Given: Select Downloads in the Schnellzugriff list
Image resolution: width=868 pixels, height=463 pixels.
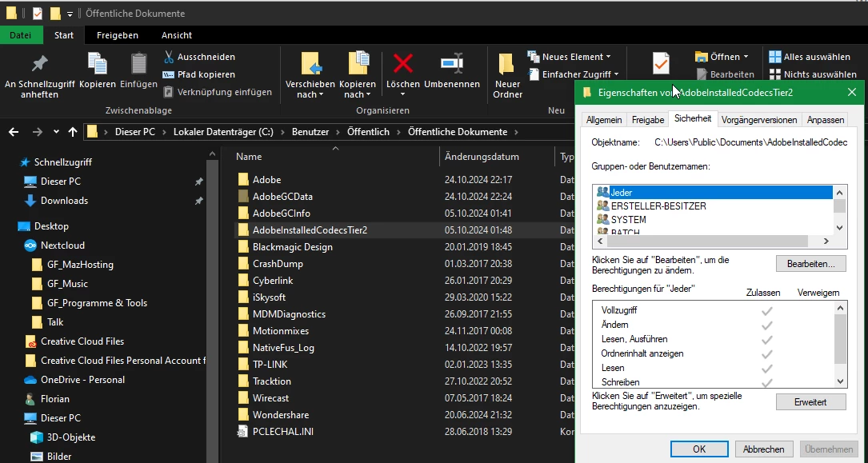Looking at the screenshot, I should (64, 201).
